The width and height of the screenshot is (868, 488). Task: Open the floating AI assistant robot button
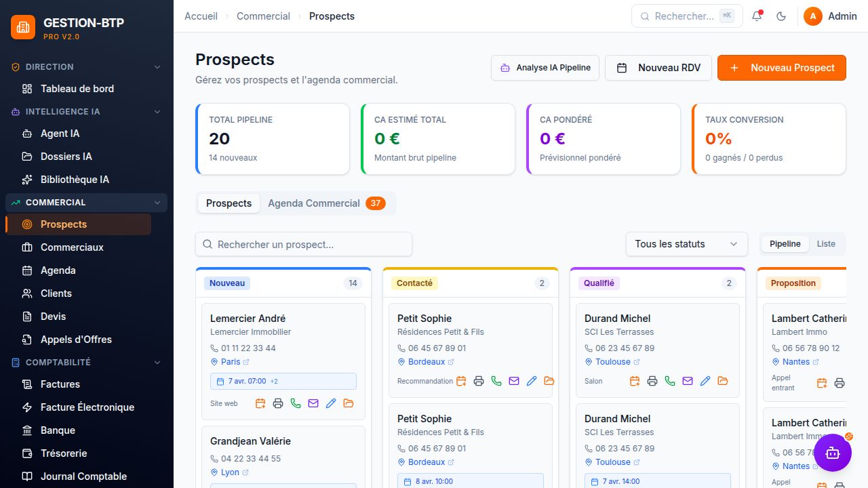click(833, 453)
